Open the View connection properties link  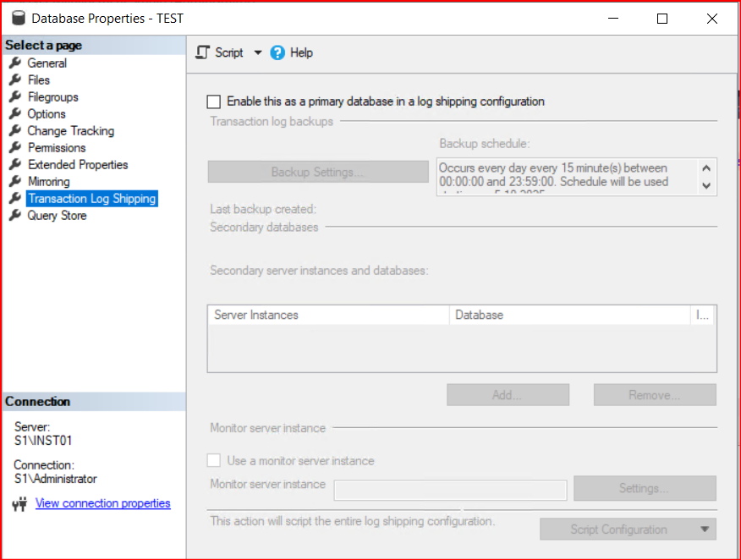tap(102, 503)
